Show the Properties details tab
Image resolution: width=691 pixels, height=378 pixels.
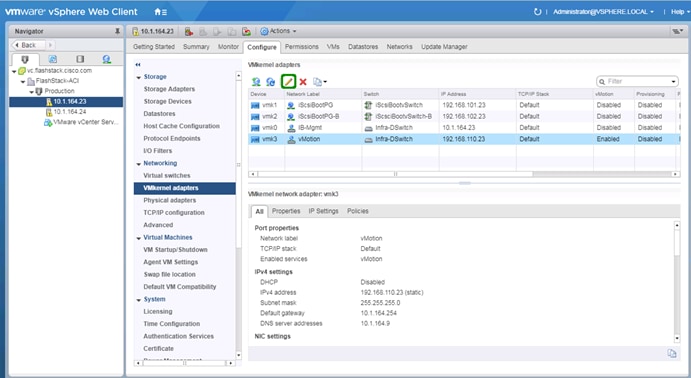point(286,211)
